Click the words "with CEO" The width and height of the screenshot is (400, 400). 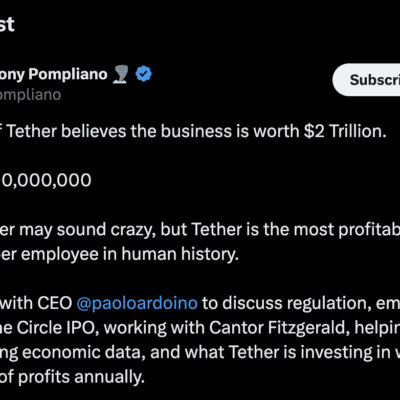click(36, 303)
